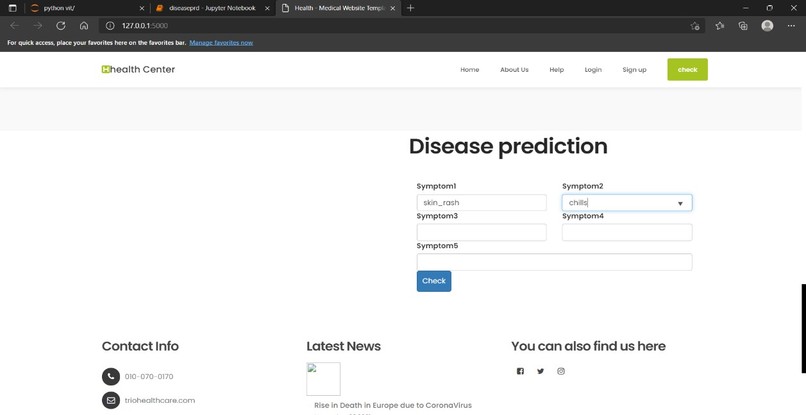Go to browser home icon
This screenshot has height=415, width=806.
click(x=84, y=26)
